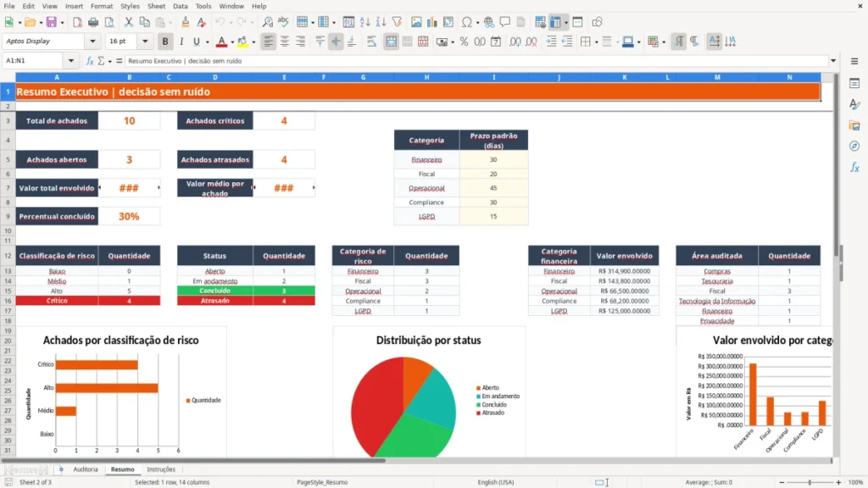Toggle Align Left
Image resolution: width=868 pixels, height=488 pixels.
coord(268,42)
